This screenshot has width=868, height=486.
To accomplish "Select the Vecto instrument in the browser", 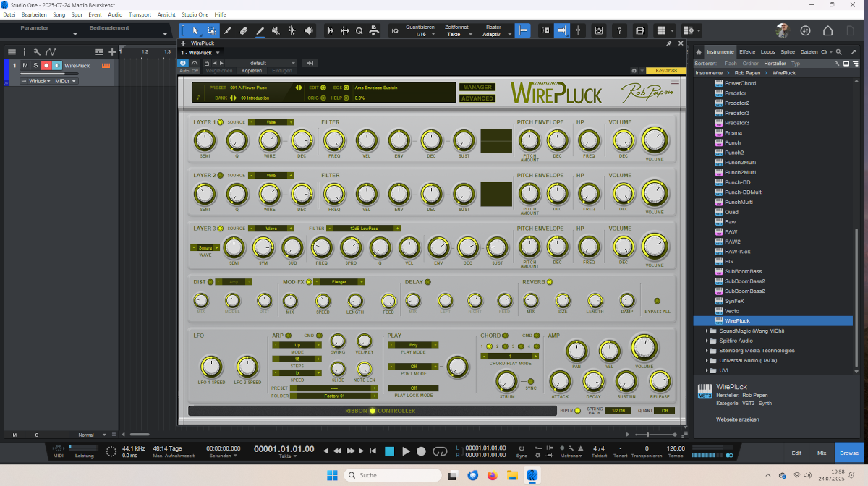I will coord(731,311).
